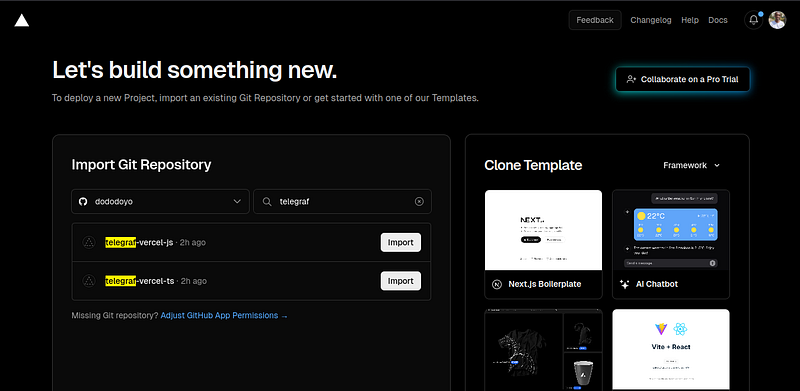The width and height of the screenshot is (800, 391).
Task: Click the telegraf-vercel-js repository name
Action: coord(139,242)
